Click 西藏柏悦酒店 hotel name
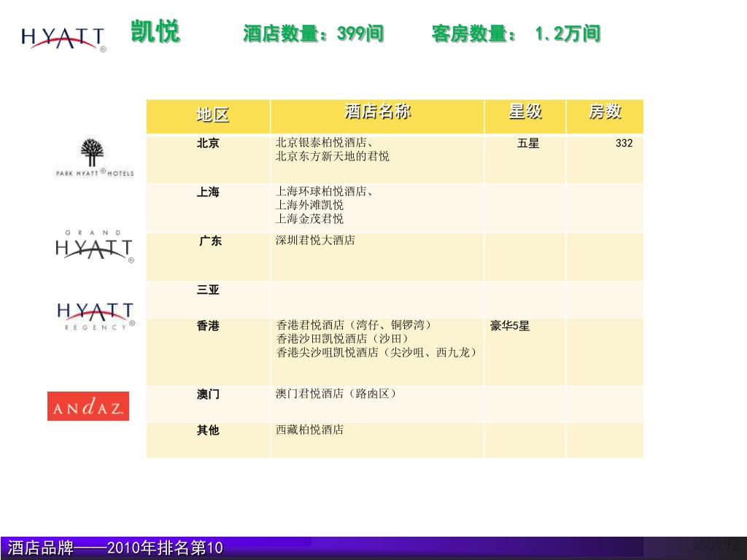The image size is (747, 560). tap(309, 429)
